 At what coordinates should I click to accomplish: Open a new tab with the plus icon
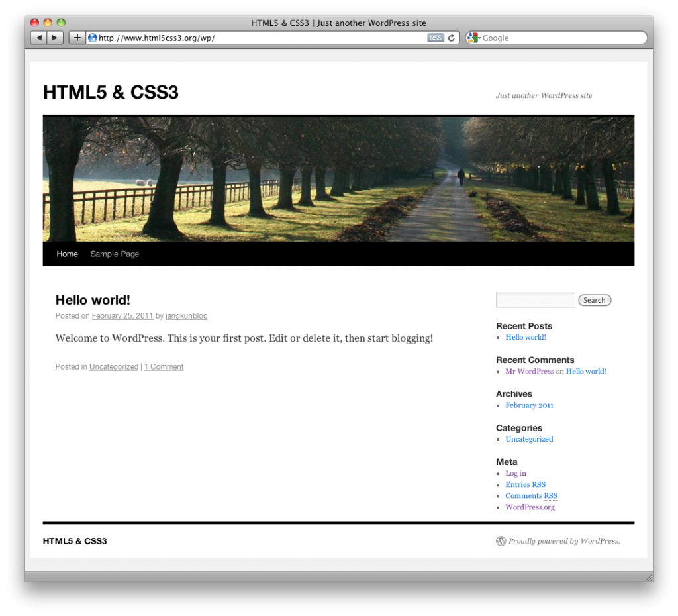click(77, 38)
